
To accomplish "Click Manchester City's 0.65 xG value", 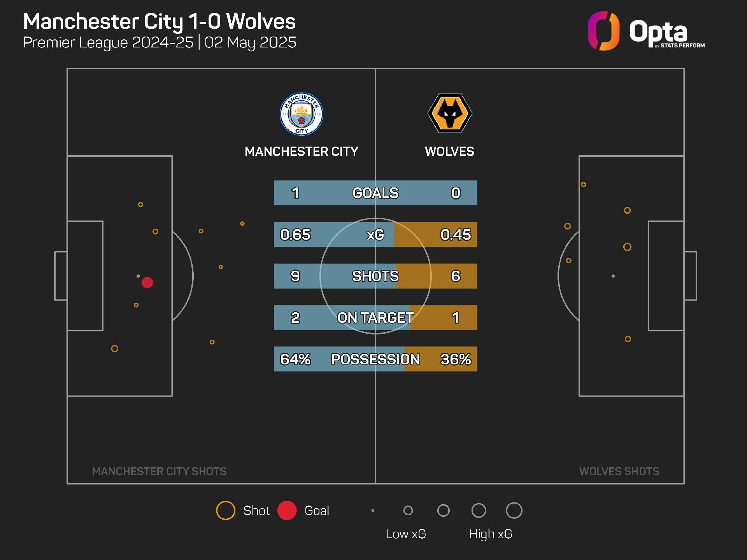I will (295, 234).
